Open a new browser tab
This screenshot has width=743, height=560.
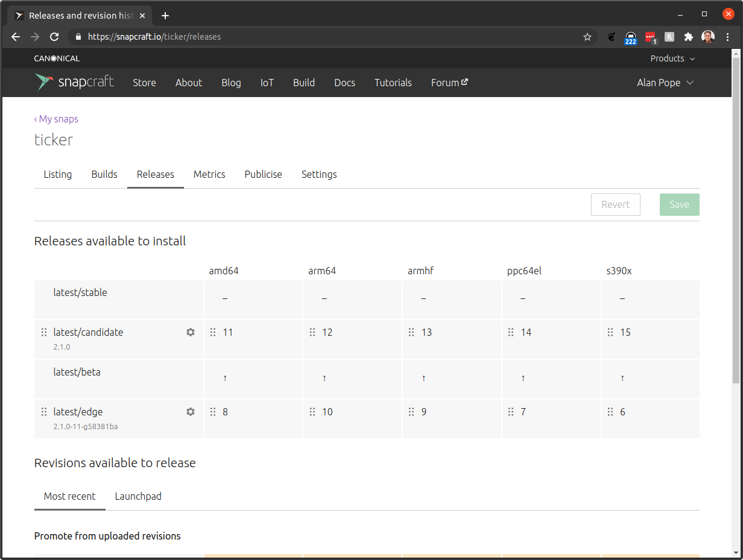pos(165,16)
